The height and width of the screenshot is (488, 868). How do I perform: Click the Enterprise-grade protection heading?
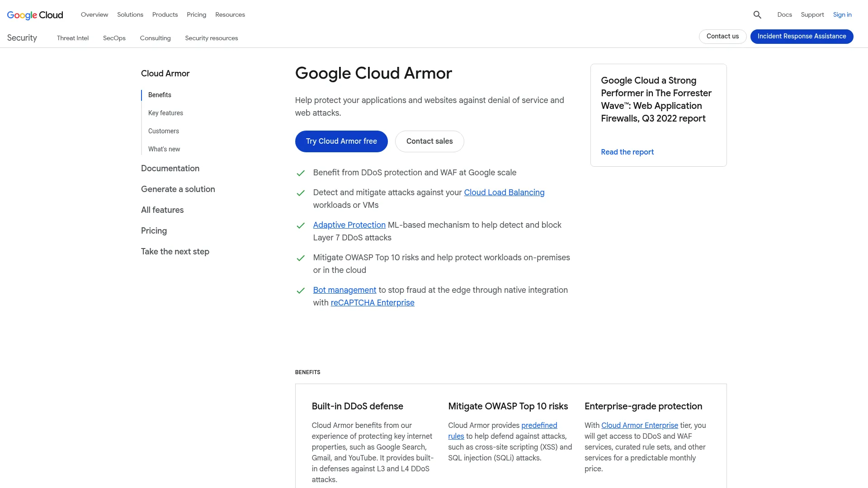643,406
